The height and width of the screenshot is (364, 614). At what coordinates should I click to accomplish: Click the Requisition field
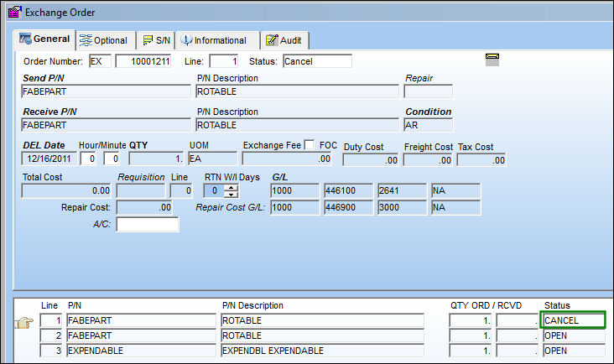click(x=141, y=190)
